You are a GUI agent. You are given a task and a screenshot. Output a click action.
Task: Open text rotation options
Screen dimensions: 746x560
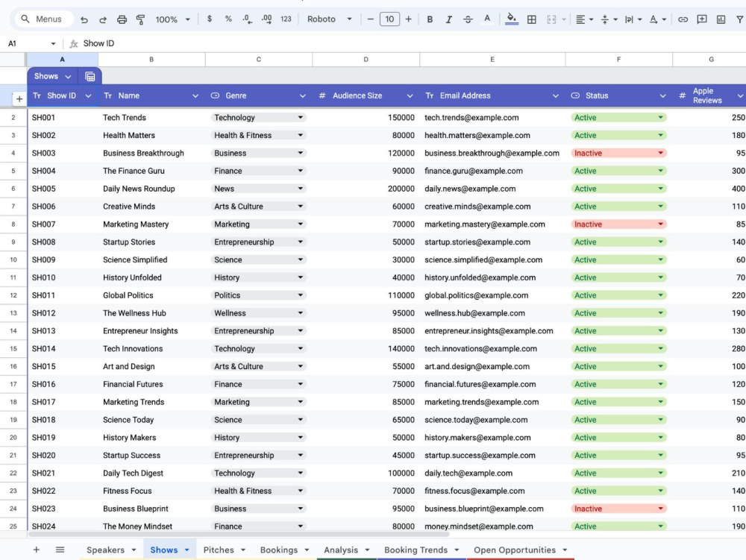coord(657,19)
